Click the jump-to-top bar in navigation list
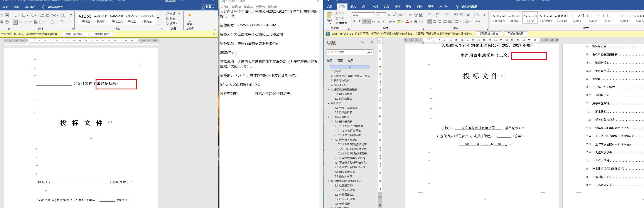644x208 pixels. 350,67
